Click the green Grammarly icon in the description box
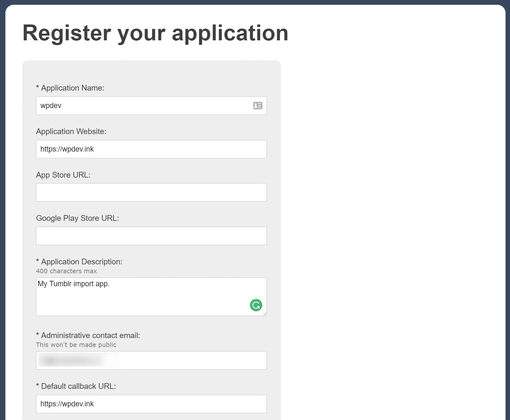The height and width of the screenshot is (420, 510). pyautogui.click(x=256, y=305)
